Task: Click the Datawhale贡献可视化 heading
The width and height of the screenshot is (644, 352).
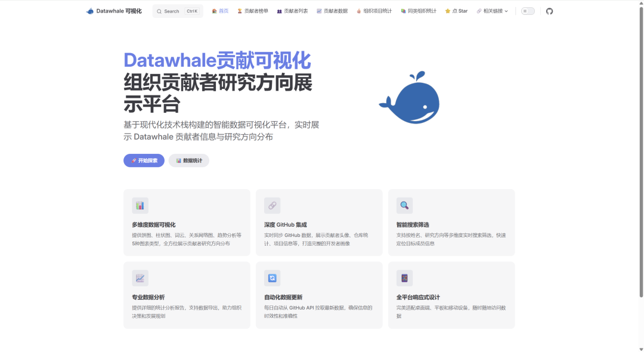Action: point(217,60)
